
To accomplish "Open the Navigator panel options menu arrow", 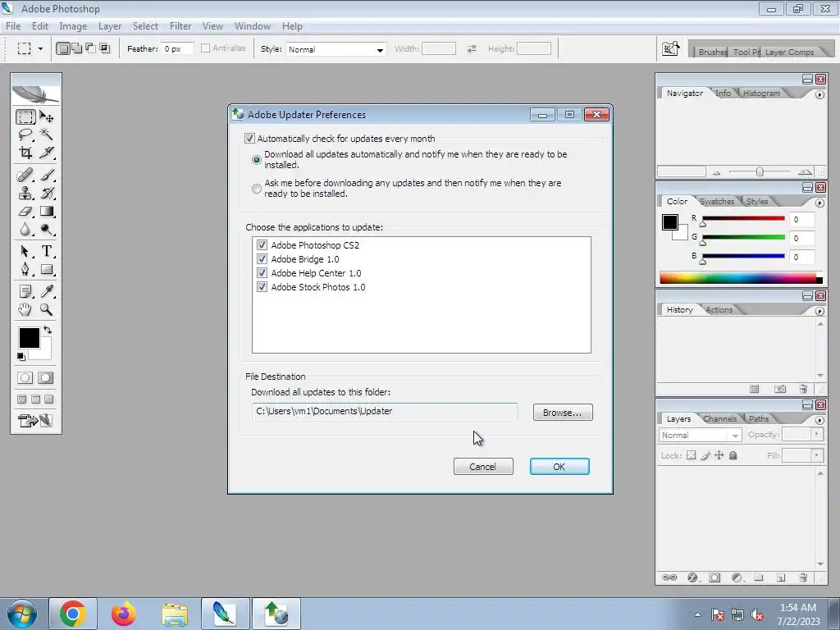I will coord(819,95).
